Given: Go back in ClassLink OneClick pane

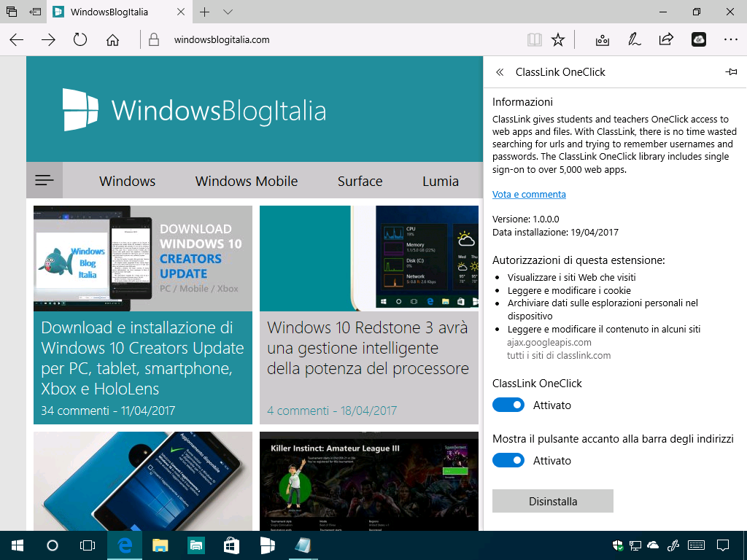Looking at the screenshot, I should [499, 72].
